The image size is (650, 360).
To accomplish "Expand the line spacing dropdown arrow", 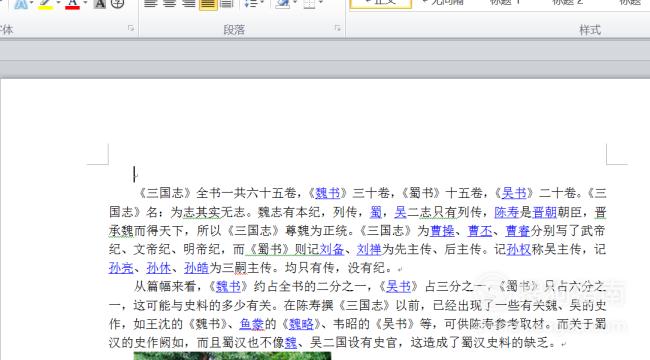I will coord(262,3).
